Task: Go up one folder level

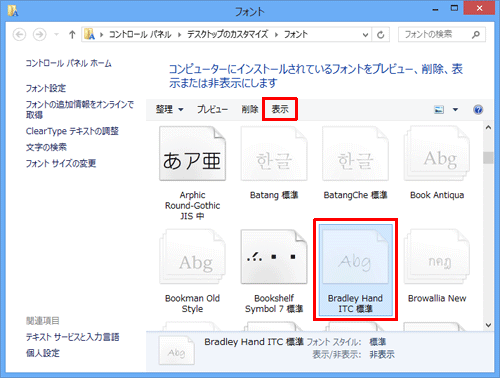Action: pos(72,34)
